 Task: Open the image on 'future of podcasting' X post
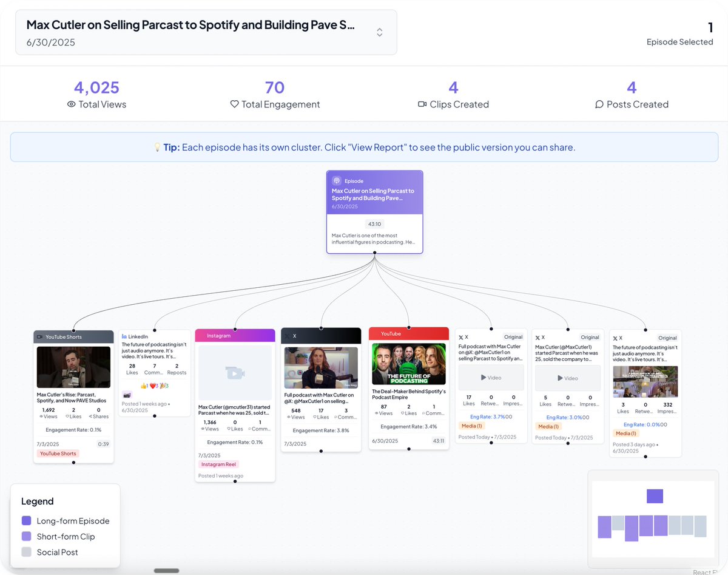point(645,382)
